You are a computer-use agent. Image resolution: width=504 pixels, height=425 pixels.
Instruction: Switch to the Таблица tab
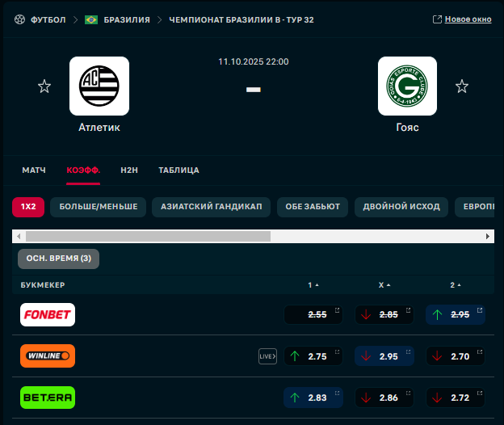point(178,170)
